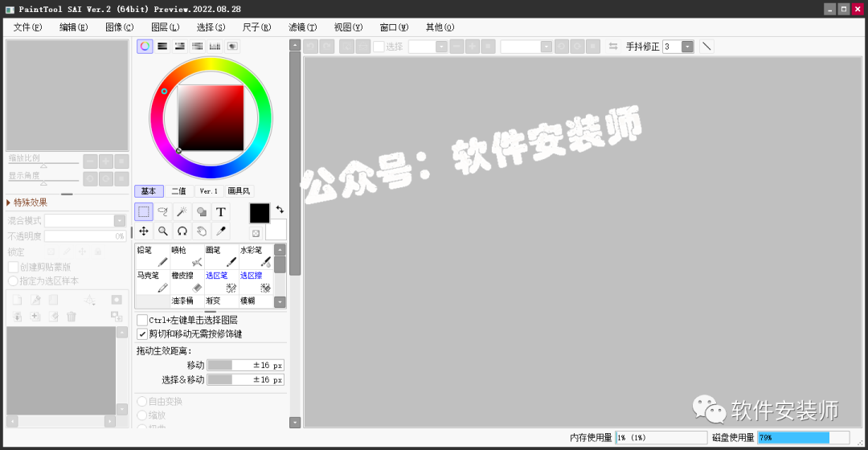
Task: Open the 滤镜 menu
Action: [302, 27]
